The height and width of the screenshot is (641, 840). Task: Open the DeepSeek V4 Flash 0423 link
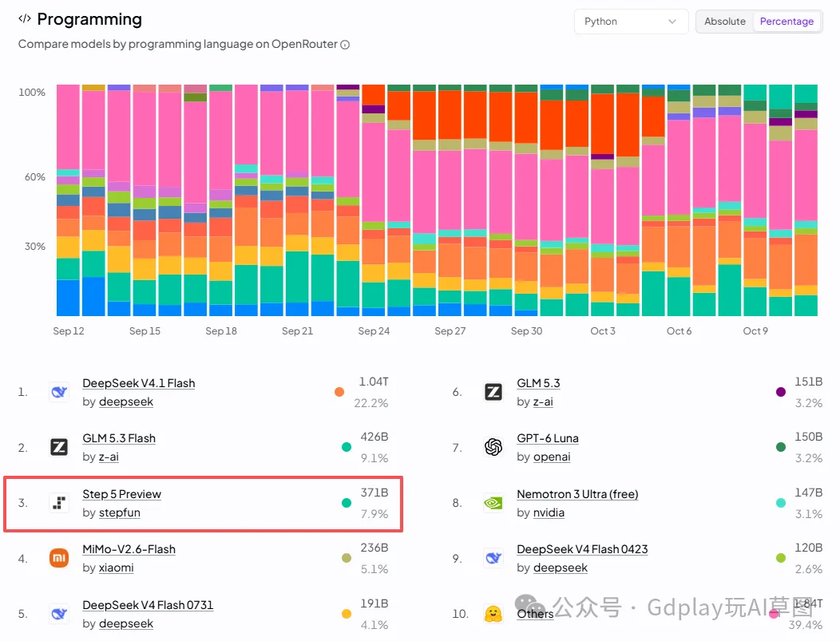point(582,549)
